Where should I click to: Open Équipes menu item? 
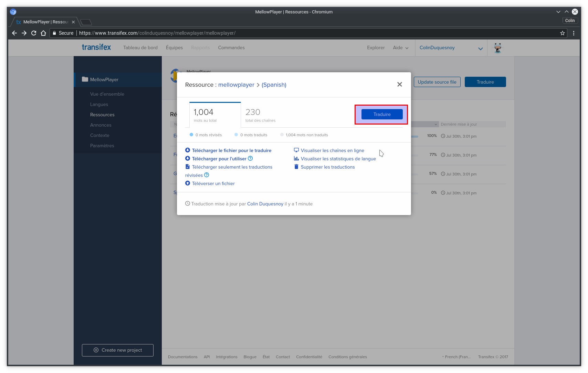[x=174, y=47]
